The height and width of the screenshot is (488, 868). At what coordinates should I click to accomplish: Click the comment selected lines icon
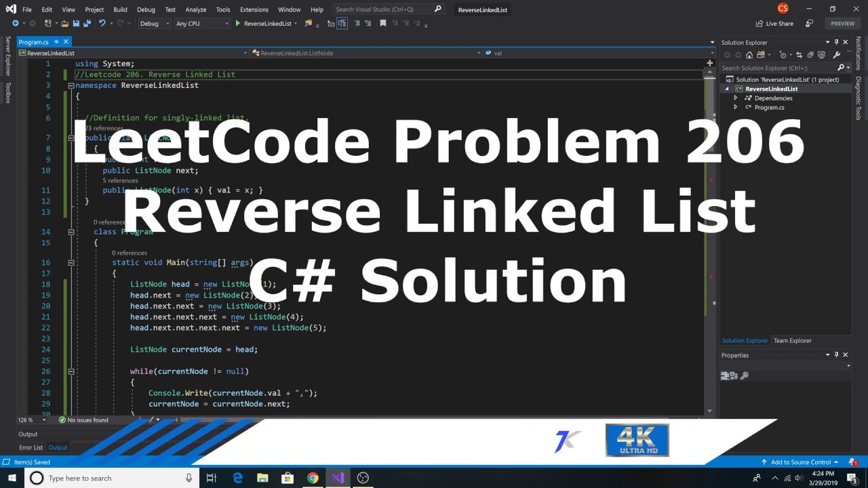tap(357, 23)
